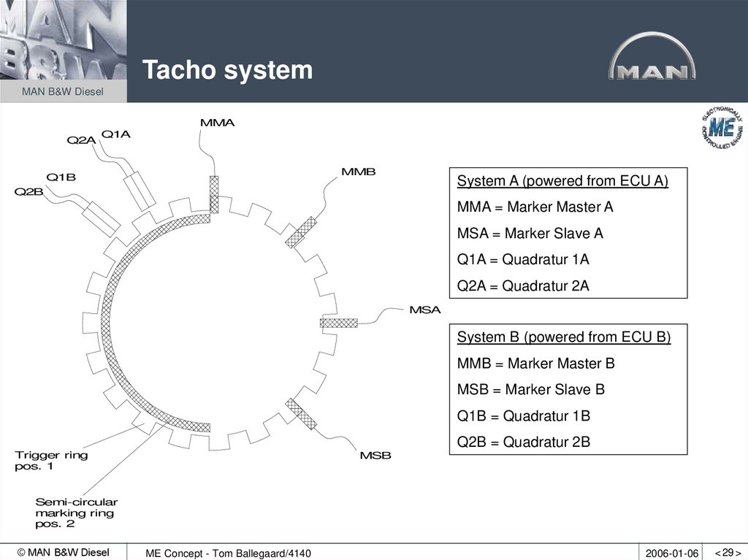
Task: Click the Q1B sensor label
Action: pos(61,175)
